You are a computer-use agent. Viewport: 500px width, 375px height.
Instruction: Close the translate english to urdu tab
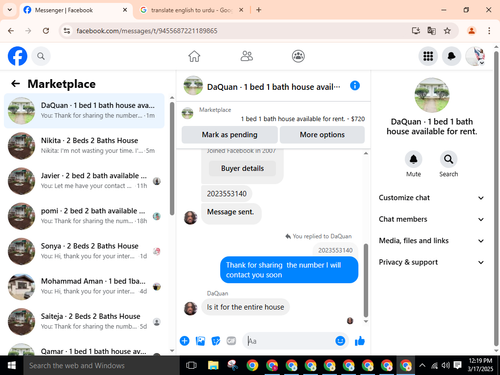(241, 10)
